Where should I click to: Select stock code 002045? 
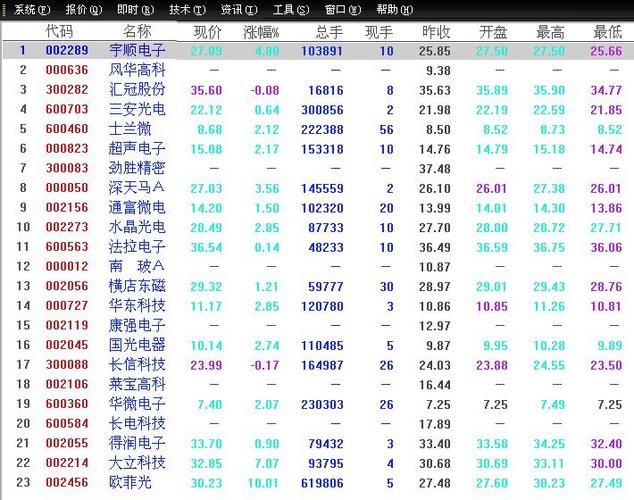tap(67, 345)
